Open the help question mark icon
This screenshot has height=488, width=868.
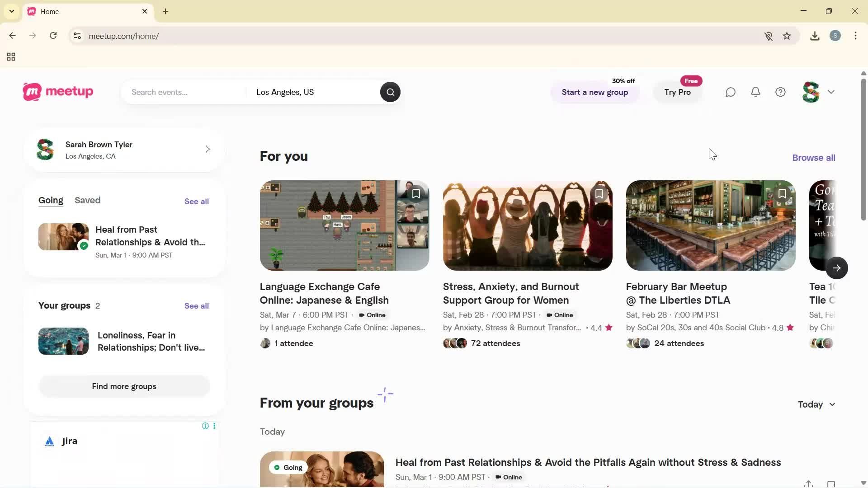click(x=780, y=92)
